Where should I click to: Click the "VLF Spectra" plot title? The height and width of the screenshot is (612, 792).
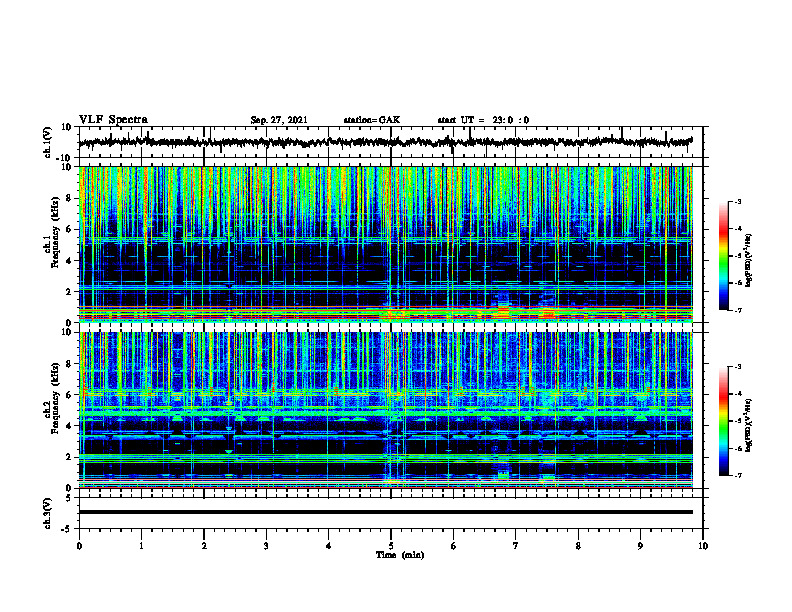coord(113,120)
